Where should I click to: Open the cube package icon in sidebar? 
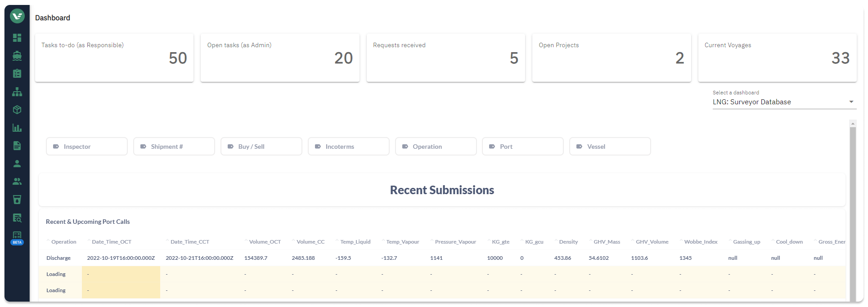(17, 110)
